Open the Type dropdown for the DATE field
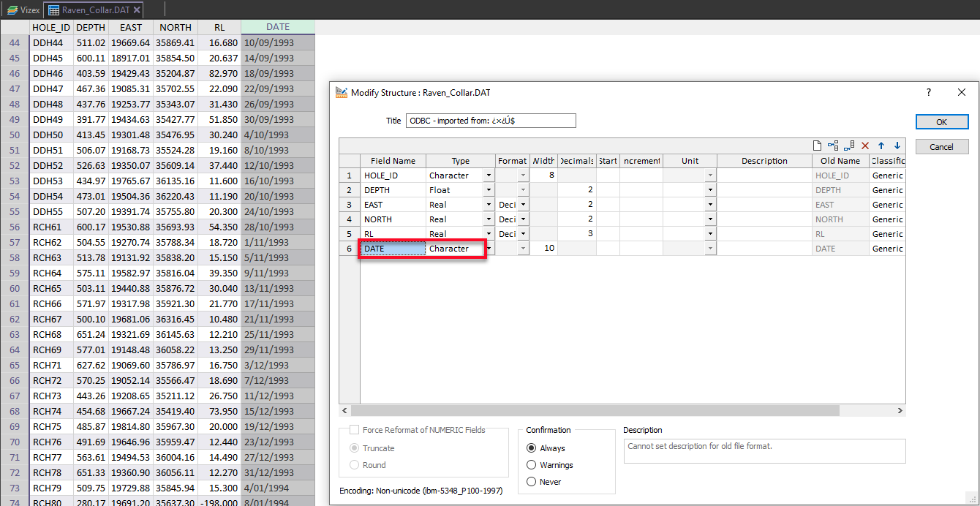Screen dimensions: 980x506 488,248
